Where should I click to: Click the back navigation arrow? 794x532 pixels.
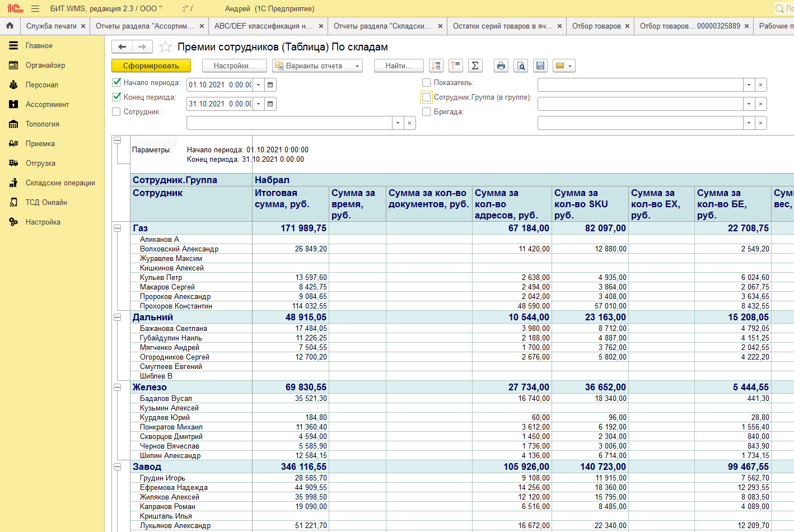coord(122,47)
